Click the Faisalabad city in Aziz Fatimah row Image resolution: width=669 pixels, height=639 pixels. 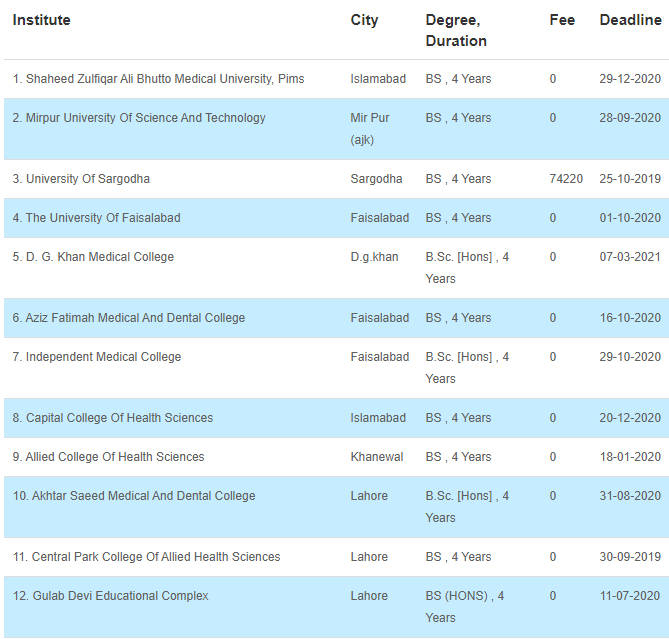point(380,318)
